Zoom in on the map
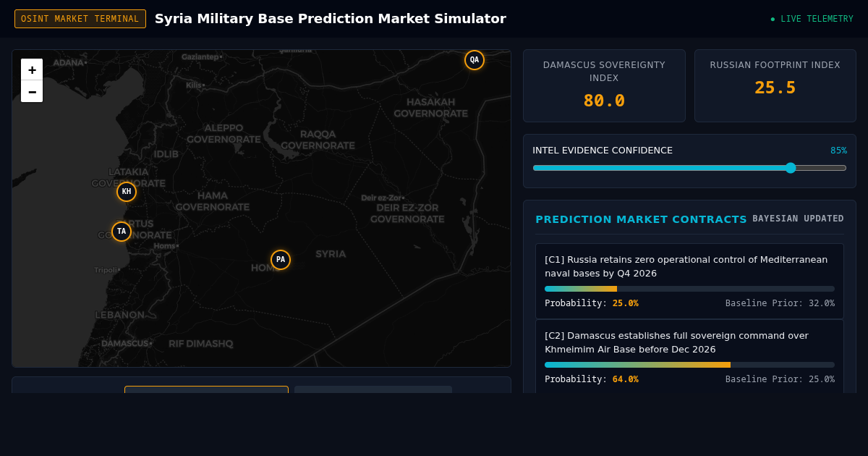This screenshot has width=868, height=456. click(32, 69)
